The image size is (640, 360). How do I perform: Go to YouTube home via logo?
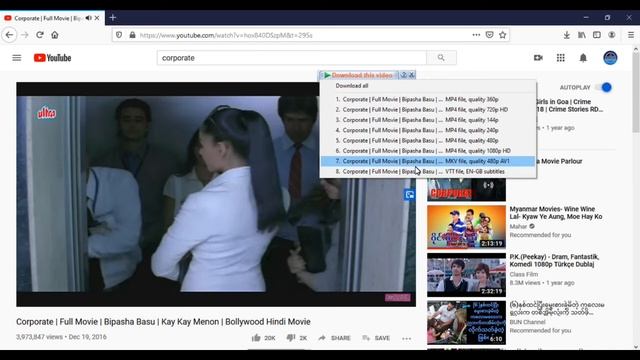pos(52,58)
